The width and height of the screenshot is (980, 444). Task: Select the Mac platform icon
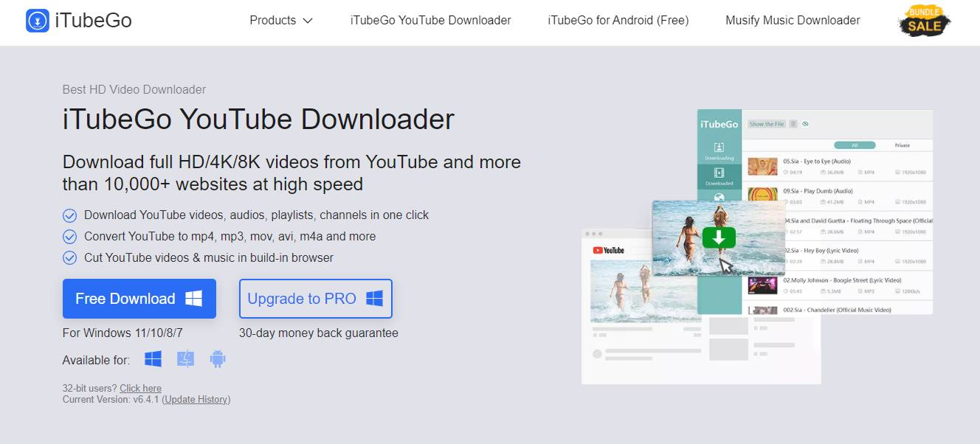click(185, 359)
